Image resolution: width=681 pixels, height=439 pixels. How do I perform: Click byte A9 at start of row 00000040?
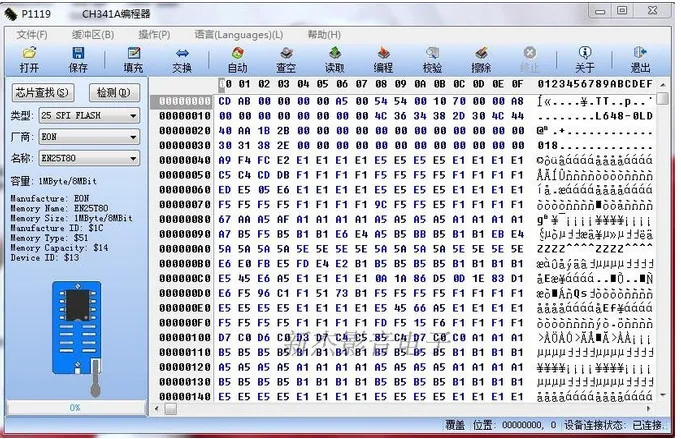(225, 160)
